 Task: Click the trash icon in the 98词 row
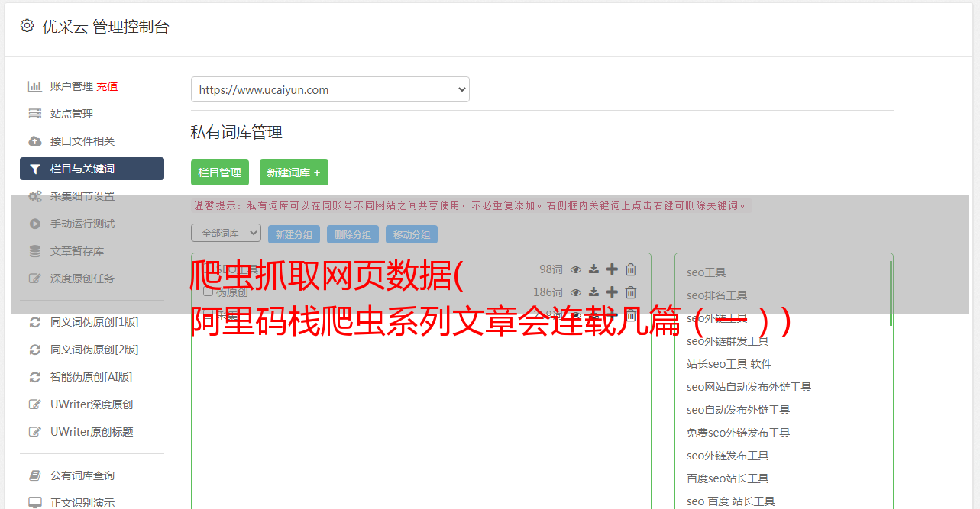point(631,269)
